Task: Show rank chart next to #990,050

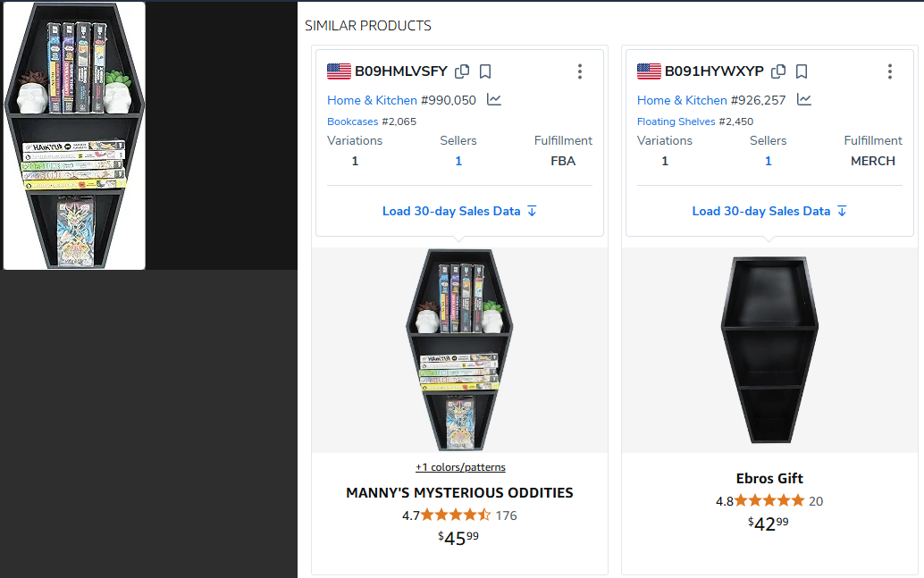Action: pos(494,100)
